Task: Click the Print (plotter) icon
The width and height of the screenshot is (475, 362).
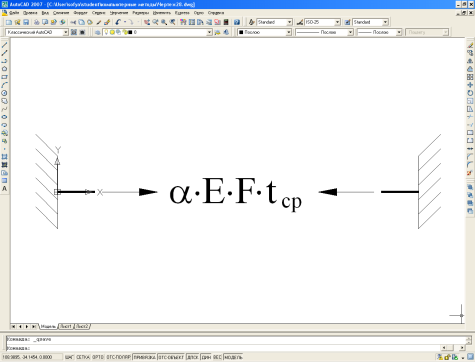Action: (37, 22)
